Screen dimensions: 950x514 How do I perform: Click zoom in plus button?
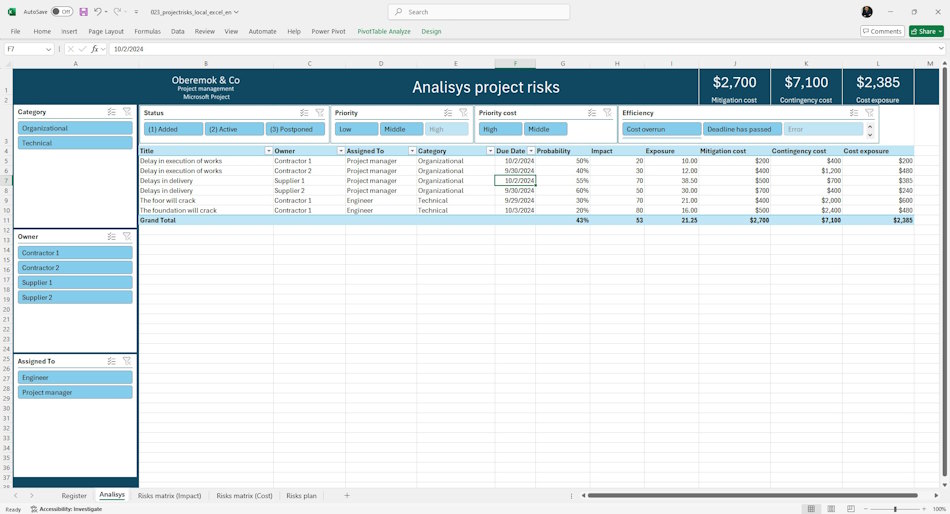click(925, 509)
